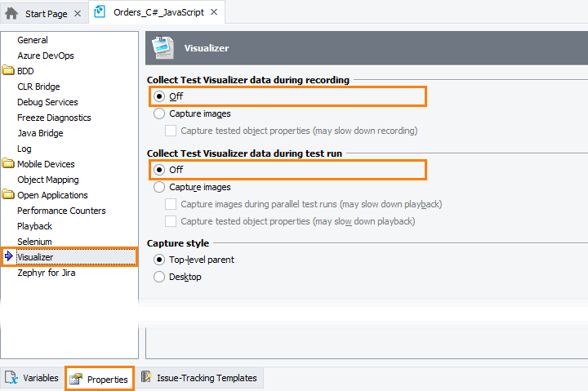Select Capture images under test run section

(159, 187)
